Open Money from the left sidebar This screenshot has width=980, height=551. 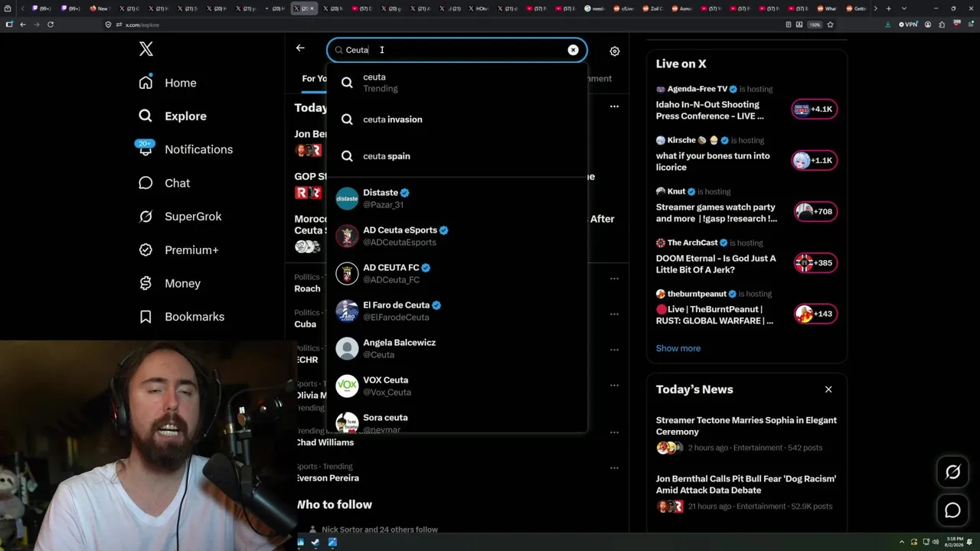[x=169, y=283]
